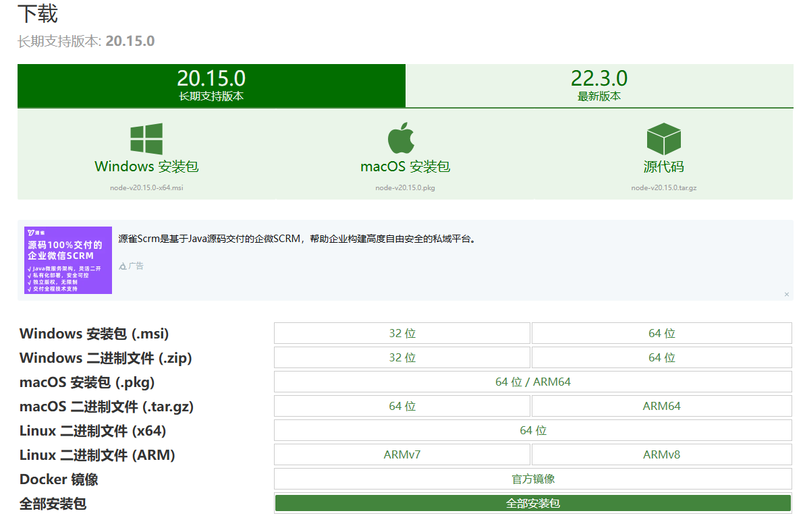Viewport: 803px width, 532px height.
Task: Click the 全部安装包 green button
Action: pyautogui.click(x=532, y=502)
